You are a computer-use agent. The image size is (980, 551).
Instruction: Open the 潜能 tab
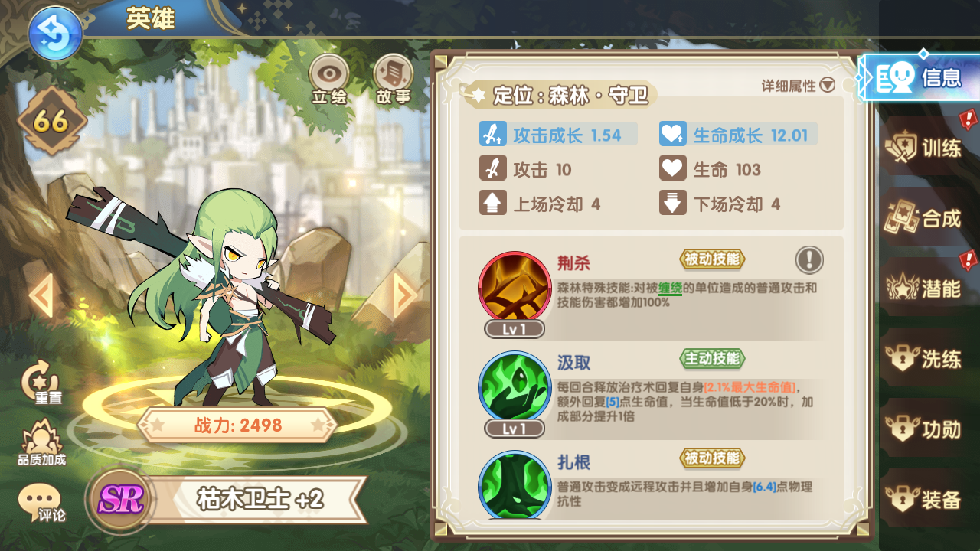[x=924, y=289]
